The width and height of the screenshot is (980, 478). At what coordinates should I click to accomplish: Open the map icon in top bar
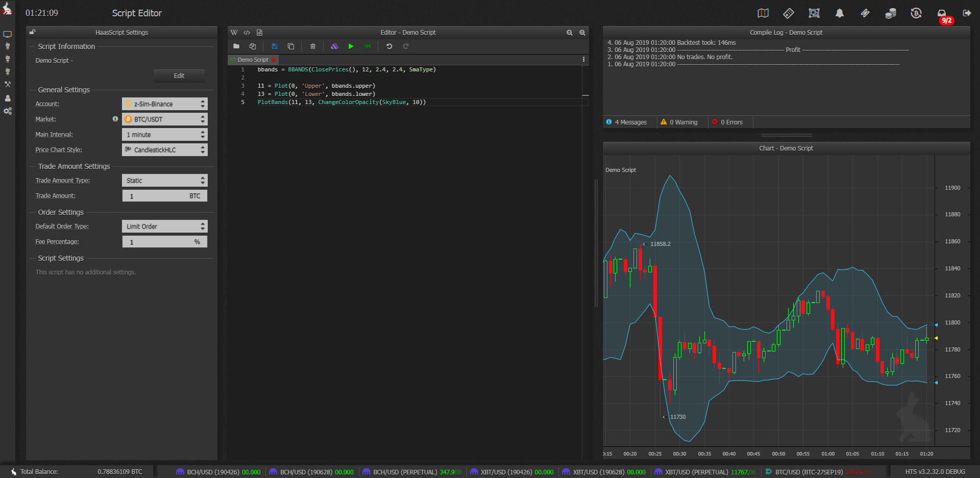coord(763,13)
